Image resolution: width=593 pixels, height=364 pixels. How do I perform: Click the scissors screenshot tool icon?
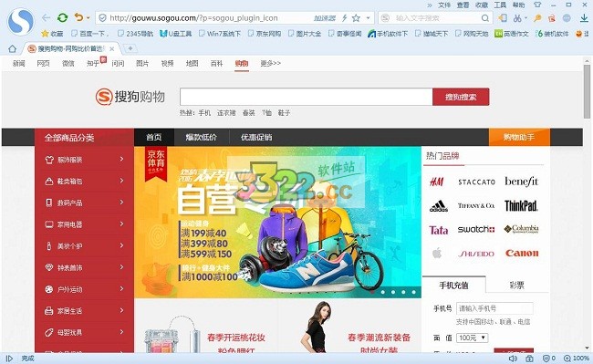pyautogui.click(x=517, y=17)
